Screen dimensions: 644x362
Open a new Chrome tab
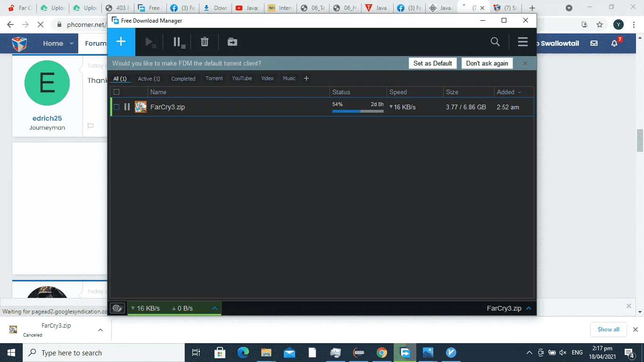click(x=532, y=8)
